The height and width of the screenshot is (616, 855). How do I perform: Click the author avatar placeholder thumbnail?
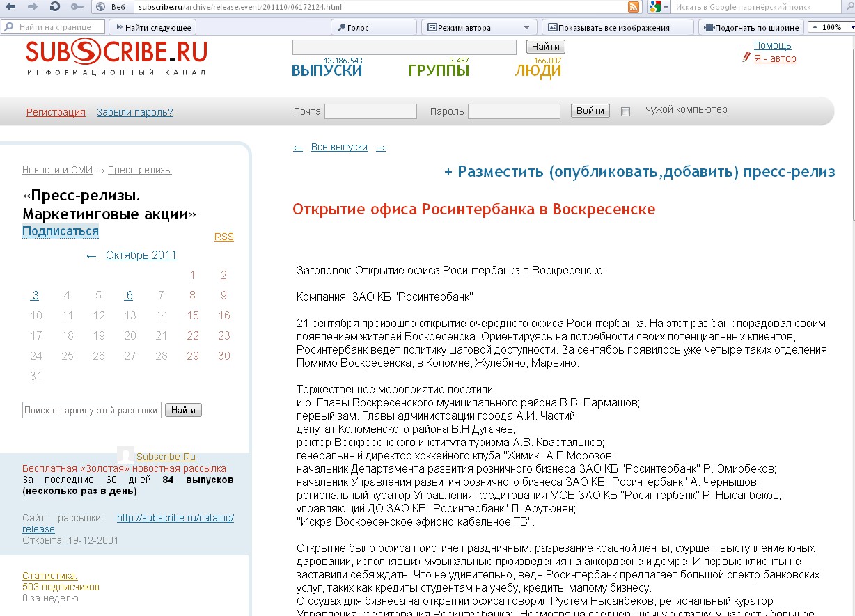pyautogui.click(x=125, y=455)
